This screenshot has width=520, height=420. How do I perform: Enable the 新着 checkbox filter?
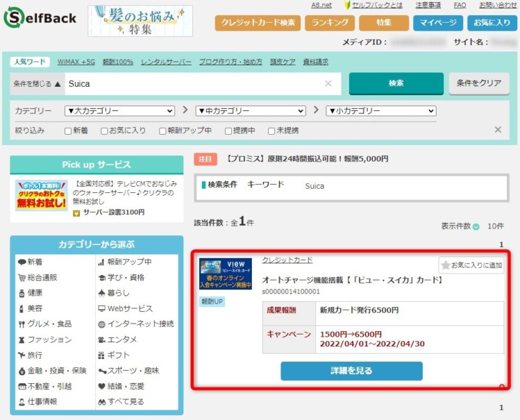pyautogui.click(x=68, y=131)
